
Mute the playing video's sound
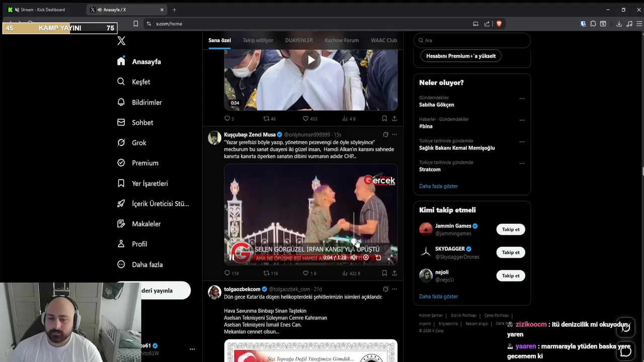click(x=354, y=257)
